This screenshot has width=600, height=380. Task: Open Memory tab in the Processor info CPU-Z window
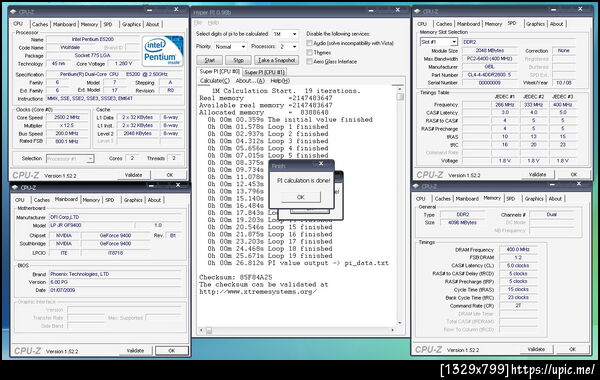(89, 24)
